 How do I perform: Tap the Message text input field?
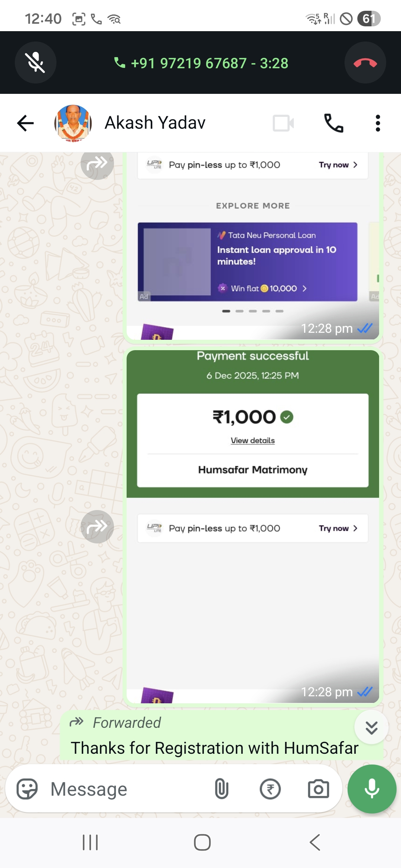tap(126, 789)
